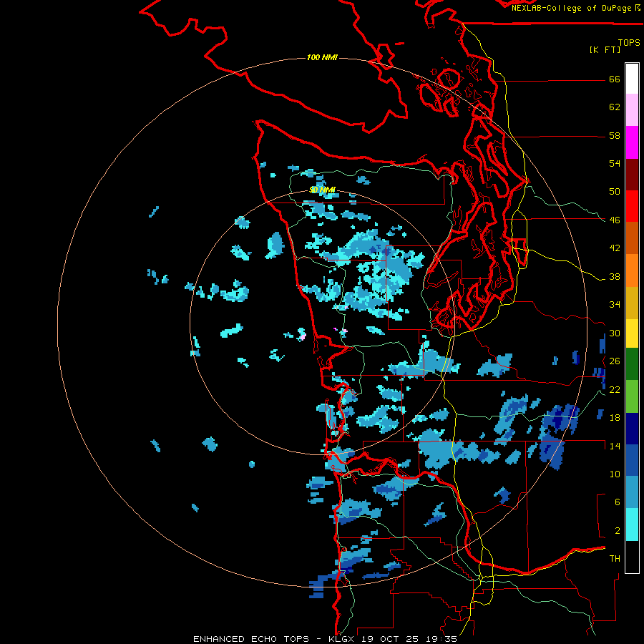Click legend value "10"
The image size is (644, 644).
click(615, 474)
